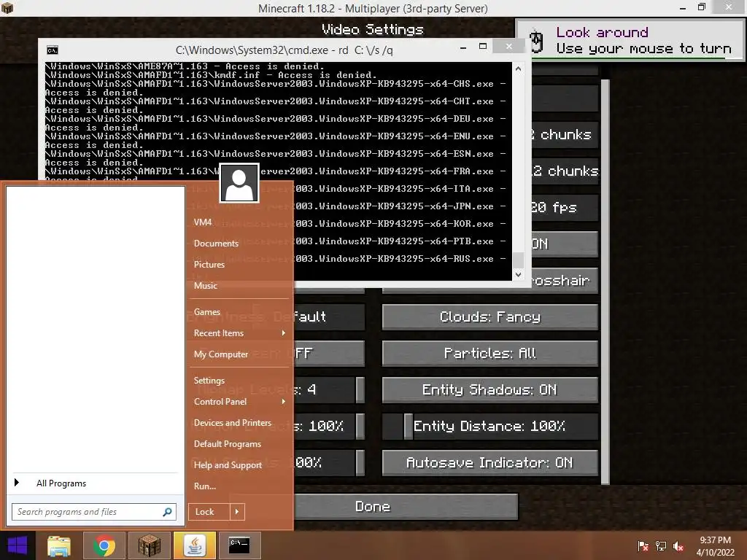Screen dimensions: 747x560
Task: Adjust the Entity Distance: 100% slider
Action: 489,426
